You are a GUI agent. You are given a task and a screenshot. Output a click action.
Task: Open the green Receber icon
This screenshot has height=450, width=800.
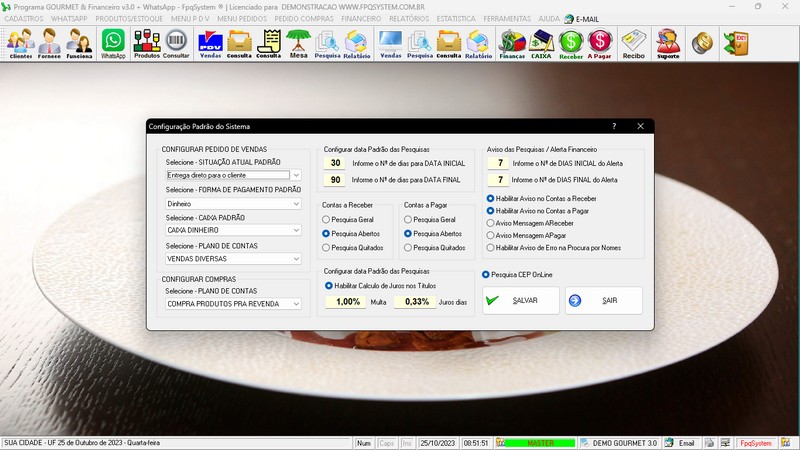570,43
